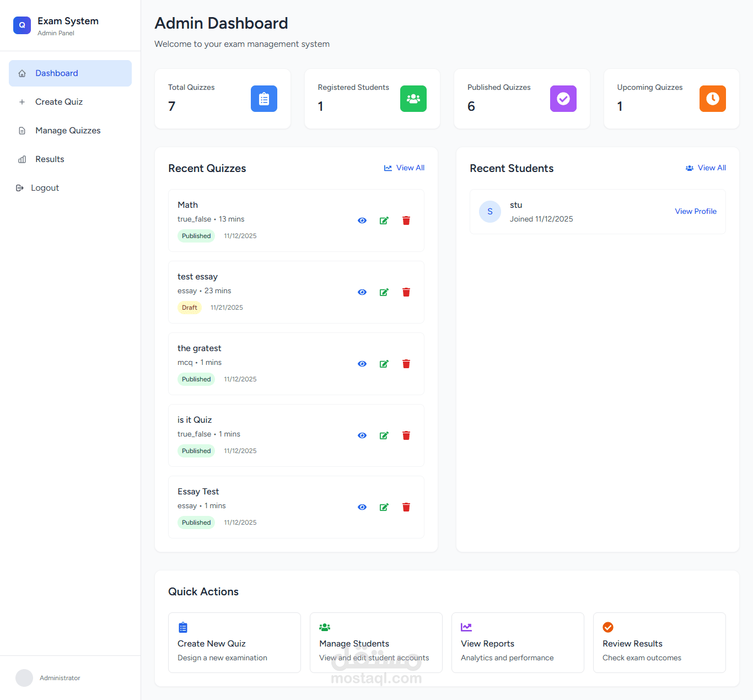
Task: Click the Upcoming Quizzes clock icon
Action: pos(712,99)
